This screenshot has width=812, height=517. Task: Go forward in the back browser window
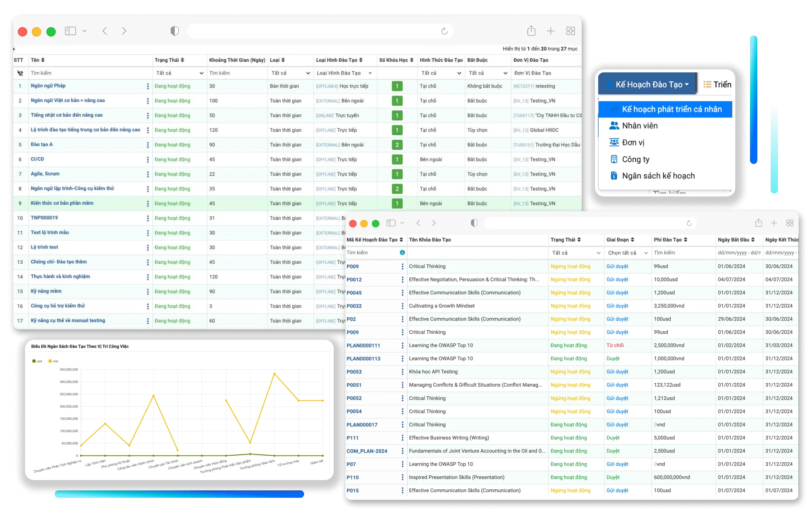point(124,31)
